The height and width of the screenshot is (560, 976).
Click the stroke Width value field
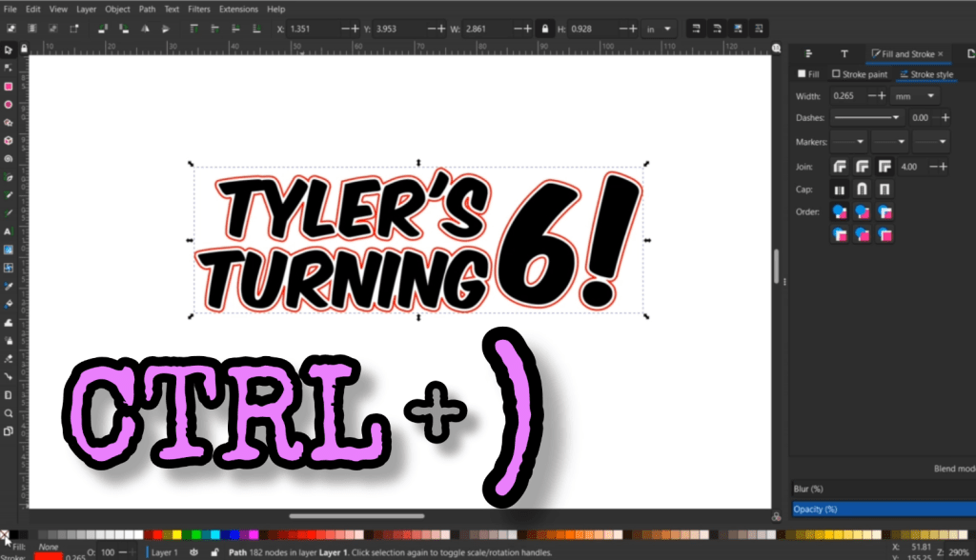[x=845, y=96]
